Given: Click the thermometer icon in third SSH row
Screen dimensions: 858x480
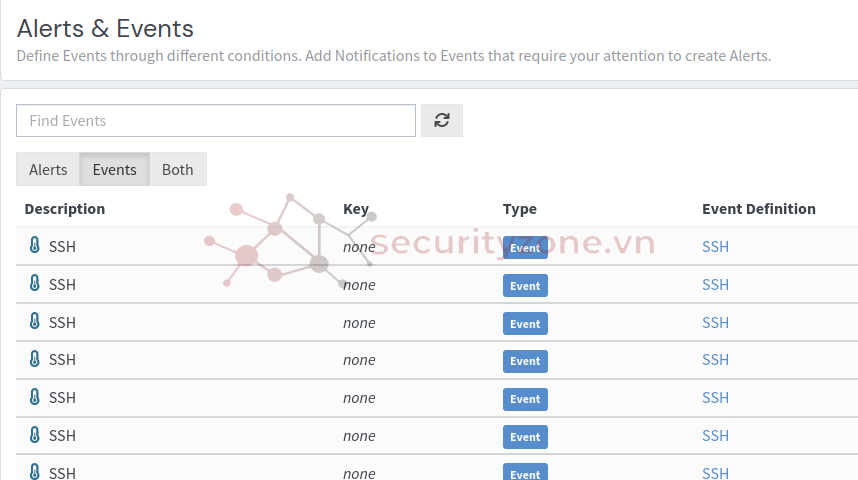Looking at the screenshot, I should (x=34, y=321).
